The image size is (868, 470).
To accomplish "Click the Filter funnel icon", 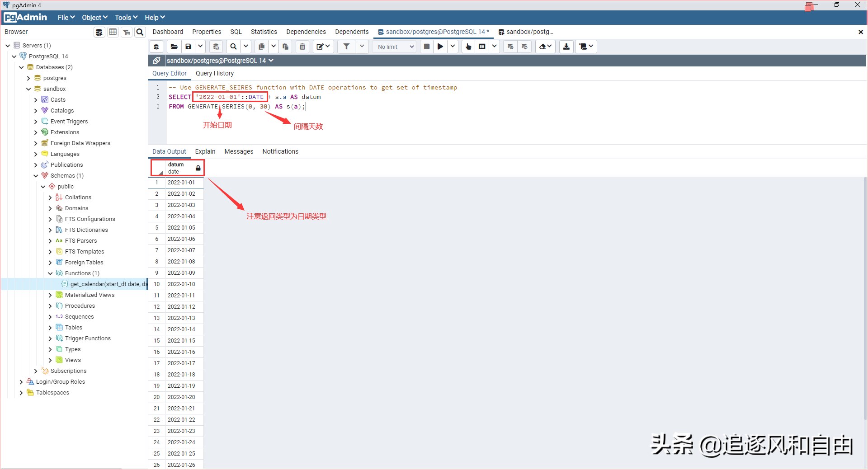I will point(346,47).
